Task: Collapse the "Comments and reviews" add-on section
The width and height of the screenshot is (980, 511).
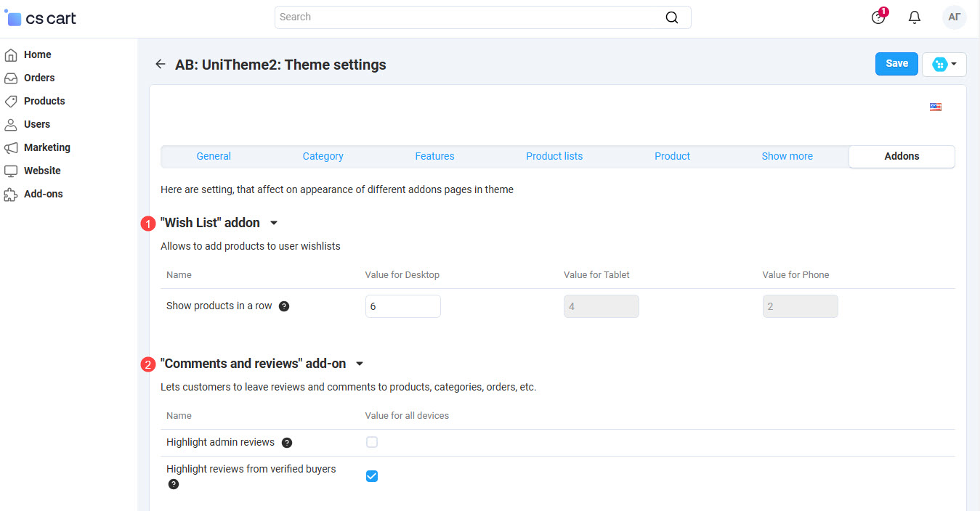Action: 360,364
